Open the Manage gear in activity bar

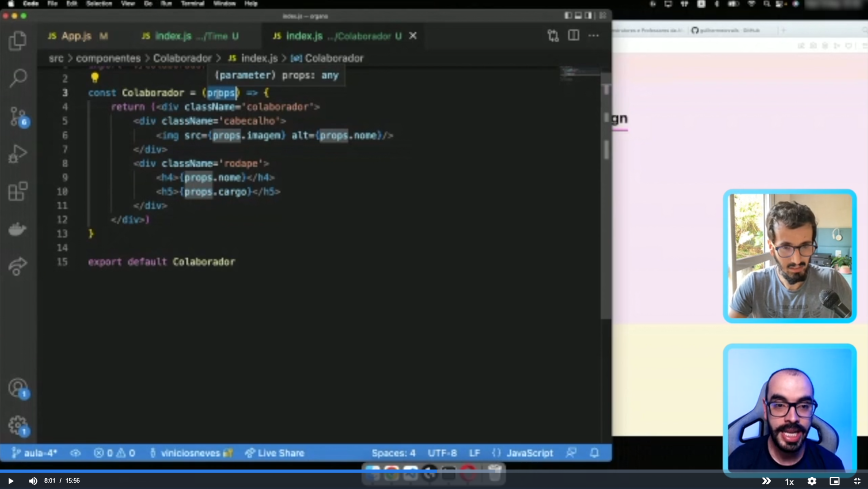[x=18, y=426]
